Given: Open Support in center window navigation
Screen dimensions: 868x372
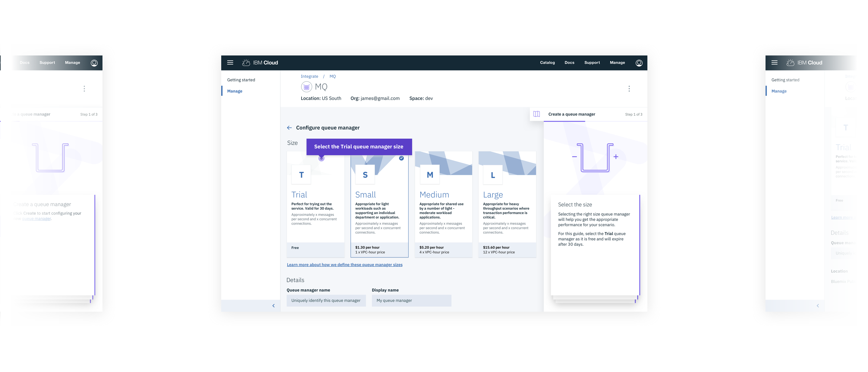Looking at the screenshot, I should (x=592, y=63).
